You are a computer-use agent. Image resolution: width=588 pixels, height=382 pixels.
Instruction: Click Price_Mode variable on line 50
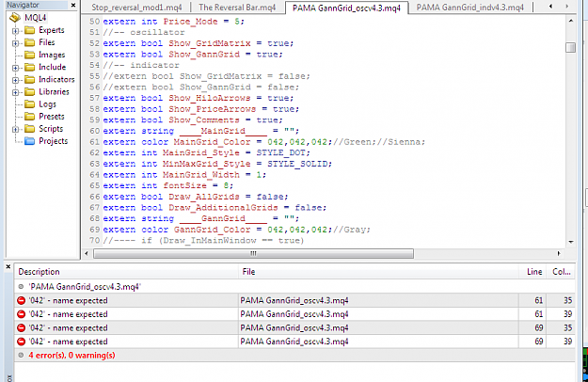tap(190, 22)
